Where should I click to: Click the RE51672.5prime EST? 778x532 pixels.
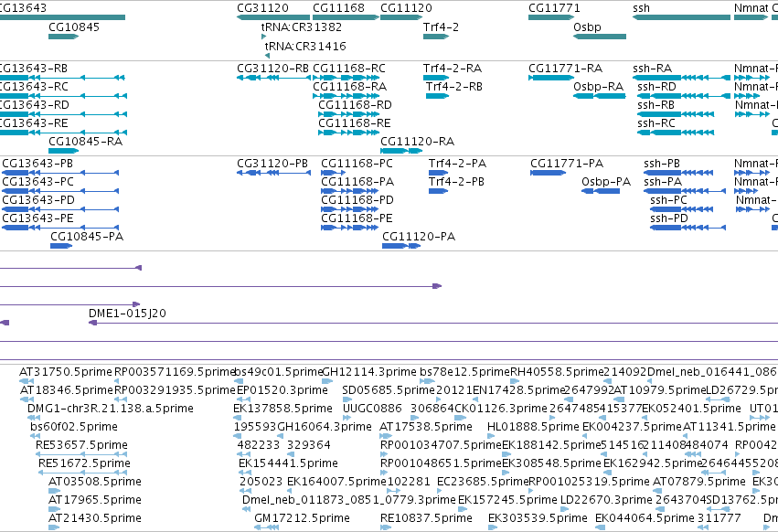(x=84, y=473)
